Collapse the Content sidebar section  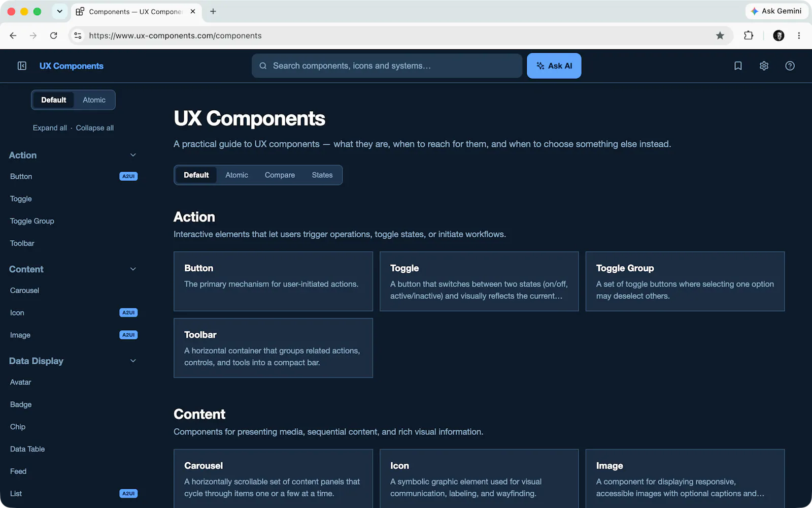pyautogui.click(x=133, y=269)
